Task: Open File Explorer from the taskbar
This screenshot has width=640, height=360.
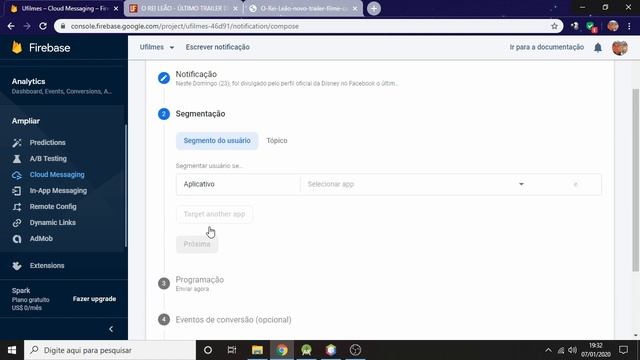Action: pyautogui.click(x=257, y=350)
